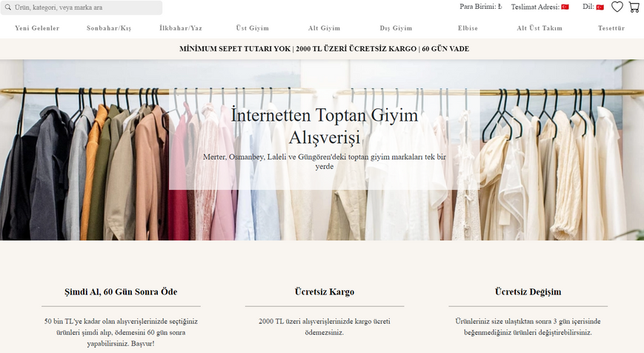Click the free shipping announcement bar
The height and width of the screenshot is (353, 644).
click(x=322, y=49)
